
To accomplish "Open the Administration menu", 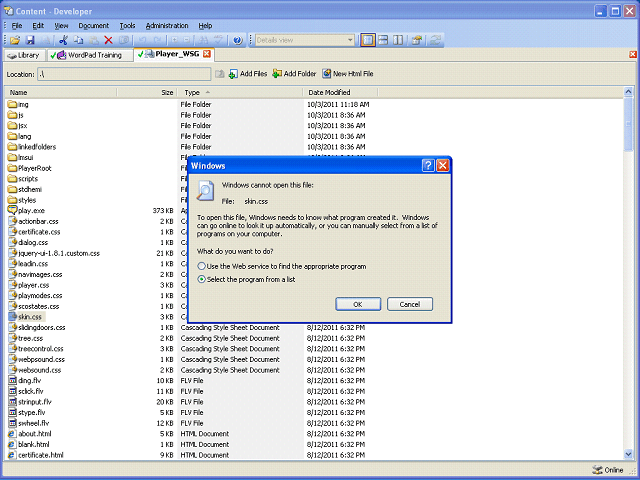I will coord(167,26).
